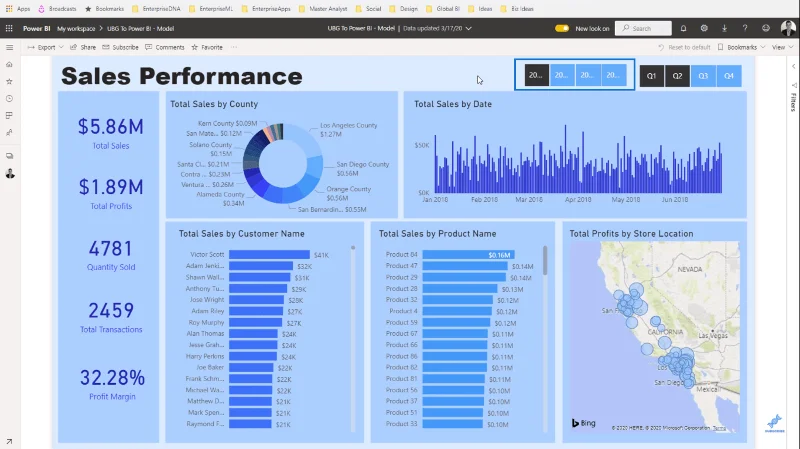
Task: Click the Product 84 sales bar
Action: coord(468,255)
